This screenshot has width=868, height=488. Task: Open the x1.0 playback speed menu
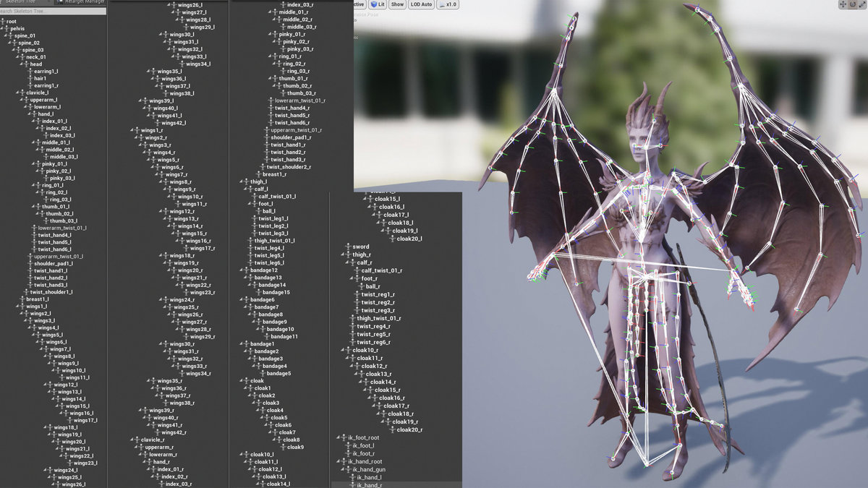point(448,4)
